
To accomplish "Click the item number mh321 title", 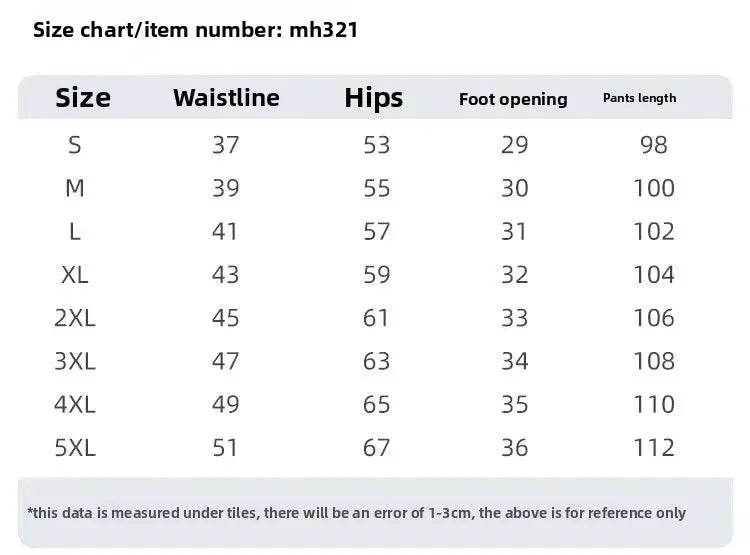I will point(196,30).
